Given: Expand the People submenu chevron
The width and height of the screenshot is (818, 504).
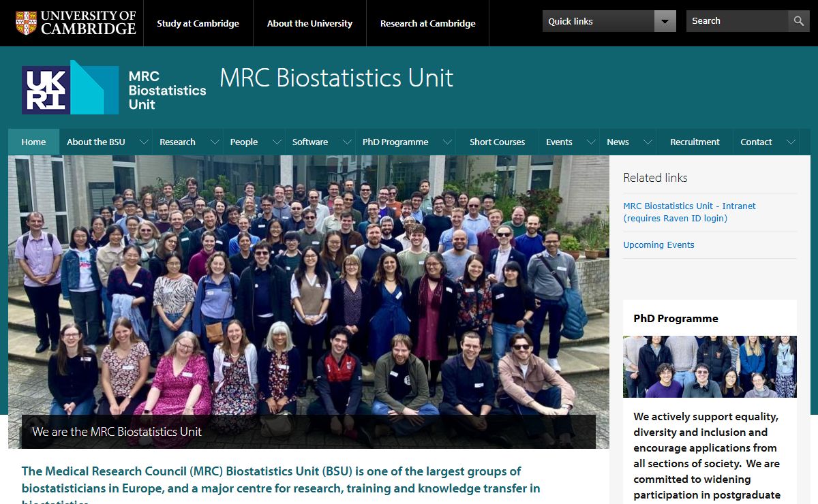Looking at the screenshot, I should [277, 142].
